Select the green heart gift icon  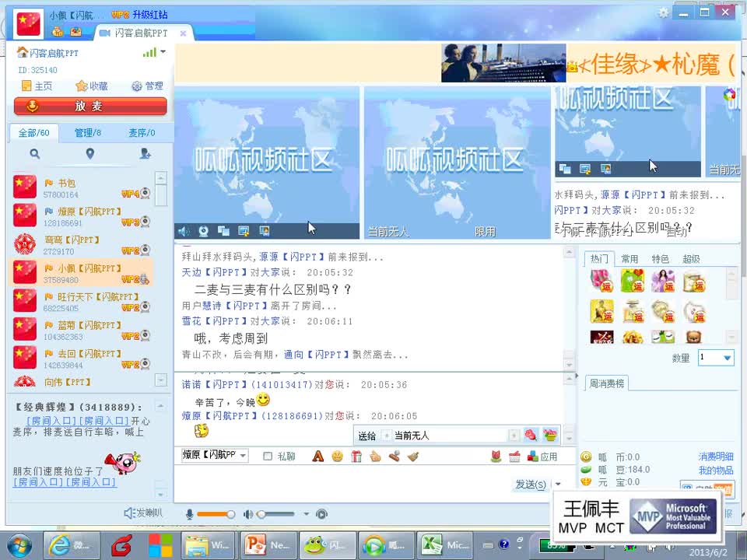click(x=633, y=281)
